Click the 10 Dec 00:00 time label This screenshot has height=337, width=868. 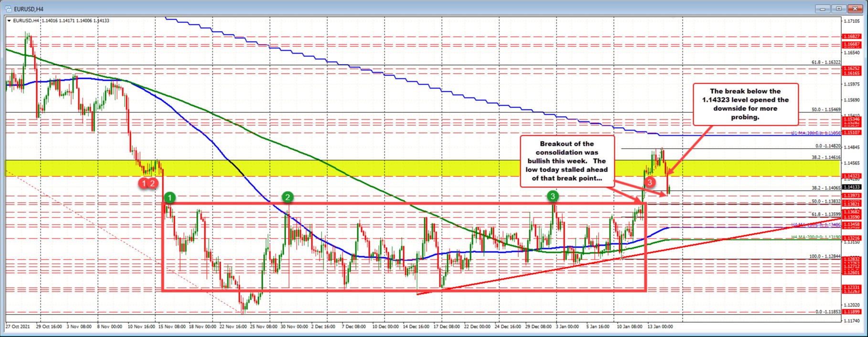pyautogui.click(x=386, y=326)
